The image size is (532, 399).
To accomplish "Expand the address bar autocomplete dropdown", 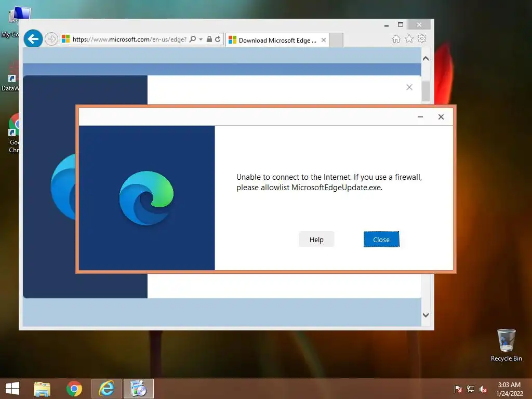I will (x=201, y=39).
